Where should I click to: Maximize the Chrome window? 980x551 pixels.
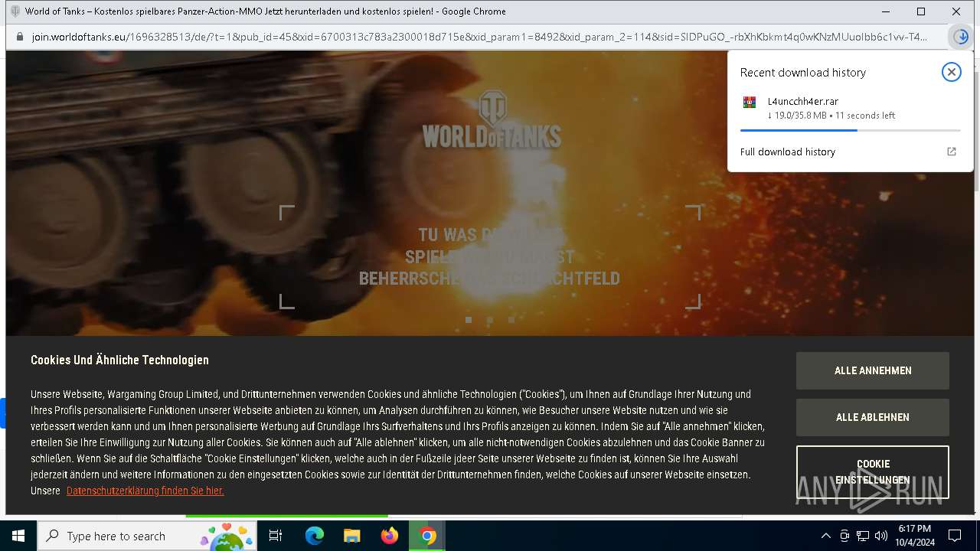pos(921,11)
